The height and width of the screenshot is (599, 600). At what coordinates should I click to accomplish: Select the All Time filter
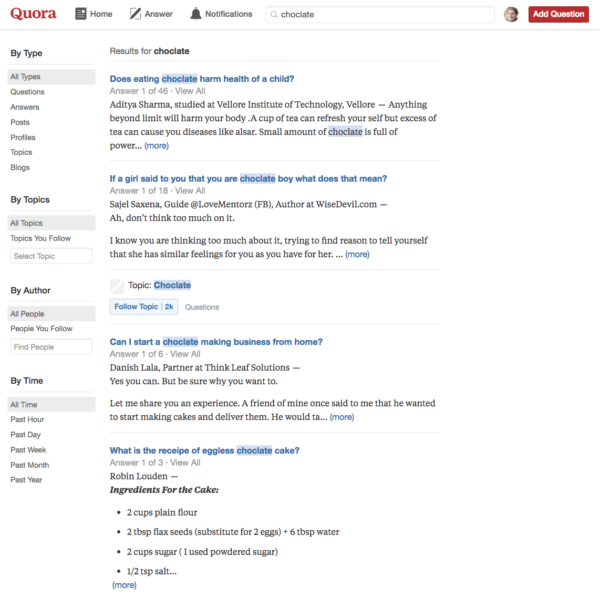51,404
